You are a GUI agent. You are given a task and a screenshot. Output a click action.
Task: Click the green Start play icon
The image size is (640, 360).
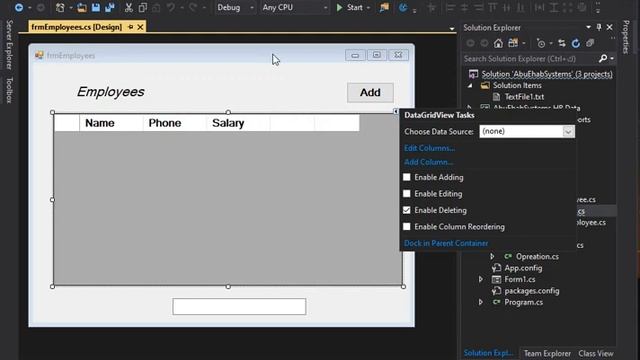click(x=339, y=7)
